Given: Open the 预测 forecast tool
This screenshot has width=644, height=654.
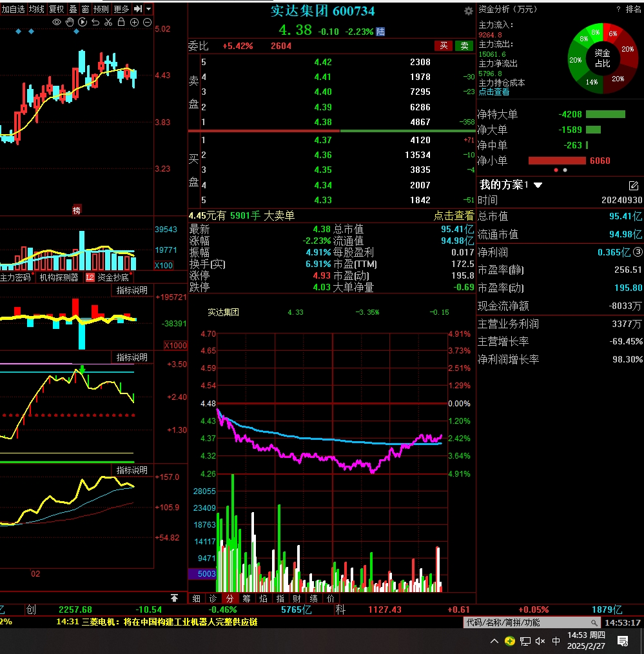Looking at the screenshot, I should pos(101,9).
